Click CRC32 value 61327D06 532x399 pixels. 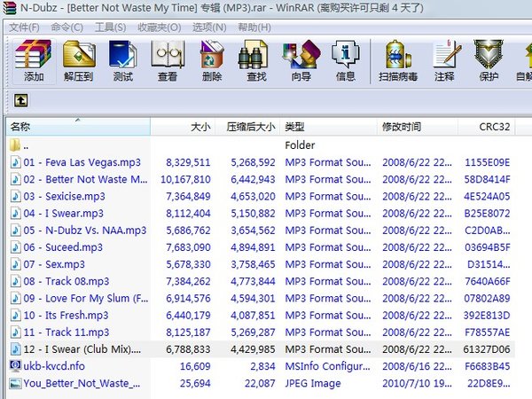point(487,348)
